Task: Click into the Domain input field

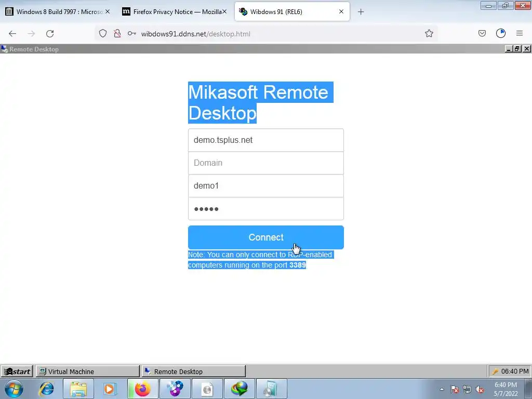Action: coord(265,163)
